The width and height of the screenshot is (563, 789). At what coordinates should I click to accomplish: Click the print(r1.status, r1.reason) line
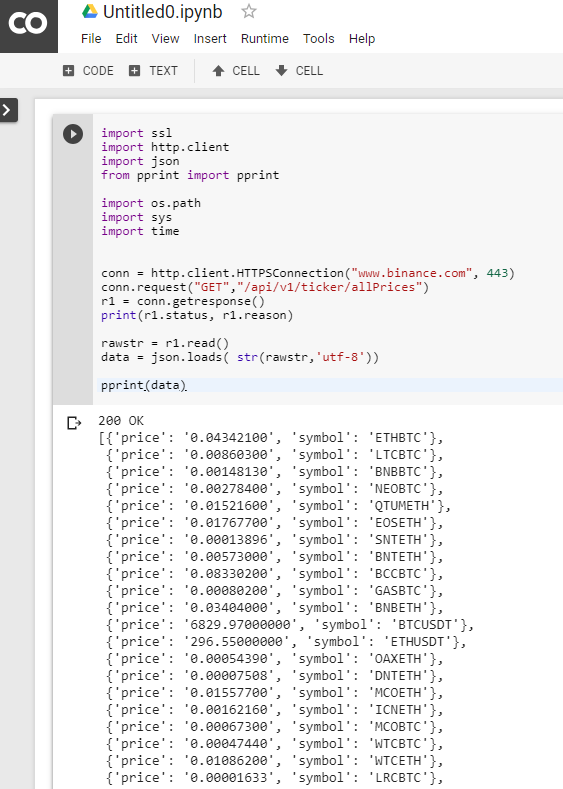(x=197, y=315)
